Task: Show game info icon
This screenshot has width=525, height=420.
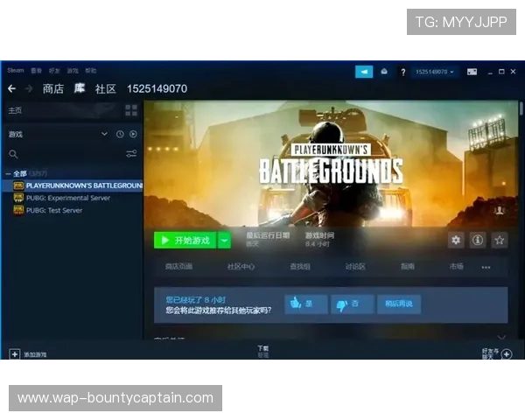Action: (x=478, y=240)
